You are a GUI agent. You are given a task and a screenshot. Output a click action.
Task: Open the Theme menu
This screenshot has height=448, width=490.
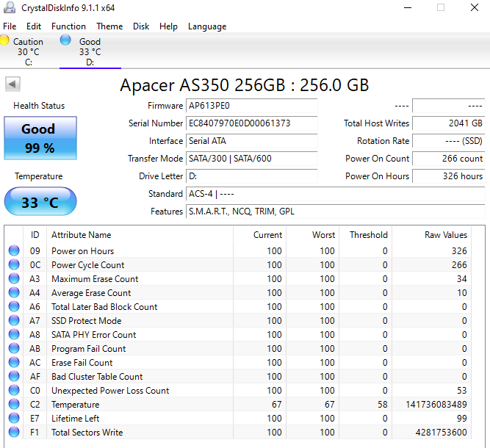(109, 26)
